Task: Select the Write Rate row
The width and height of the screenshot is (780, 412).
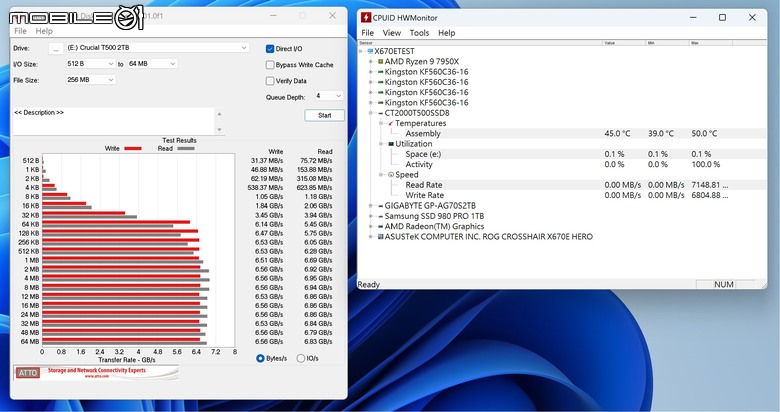Action: click(562, 195)
